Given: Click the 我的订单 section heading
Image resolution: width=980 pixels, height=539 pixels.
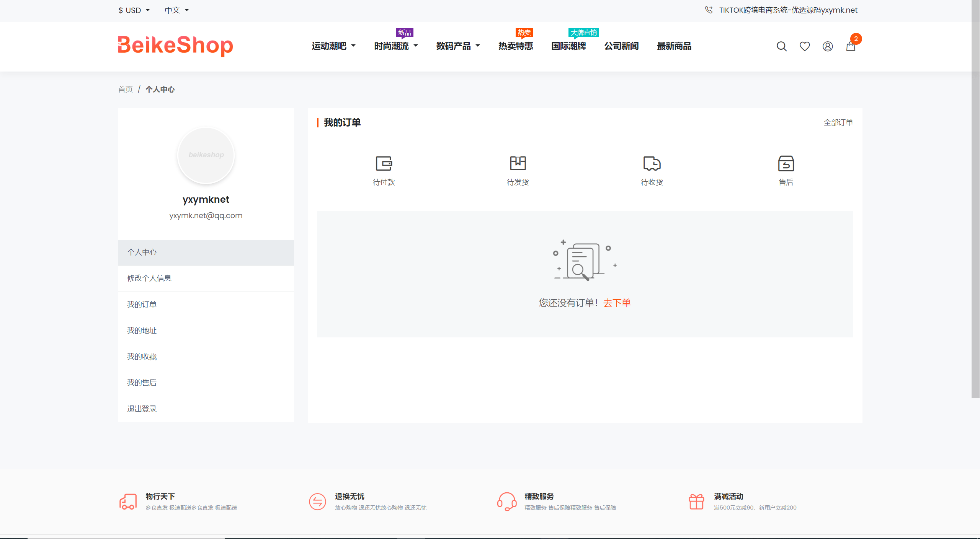Looking at the screenshot, I should click(342, 122).
